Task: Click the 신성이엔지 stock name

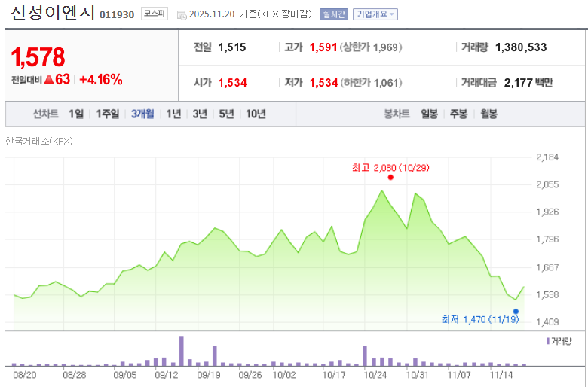Action: tap(53, 13)
